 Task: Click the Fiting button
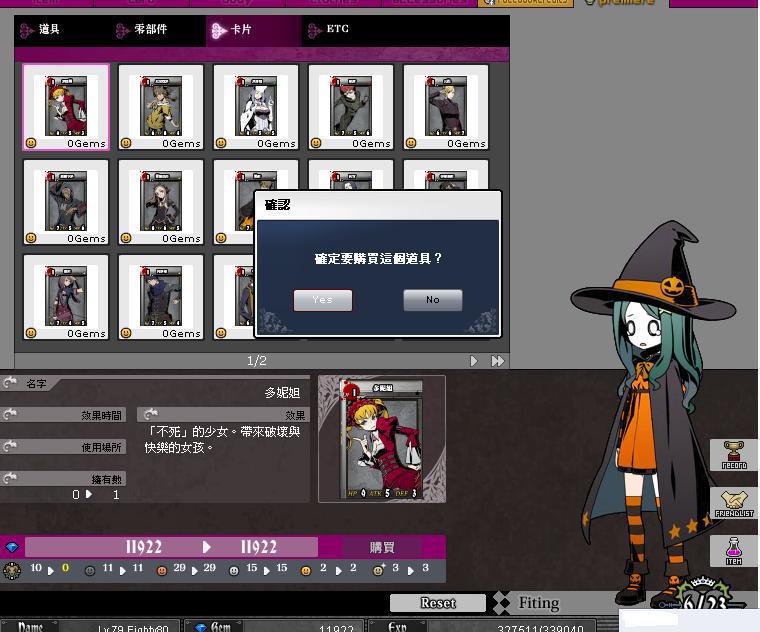tap(539, 603)
